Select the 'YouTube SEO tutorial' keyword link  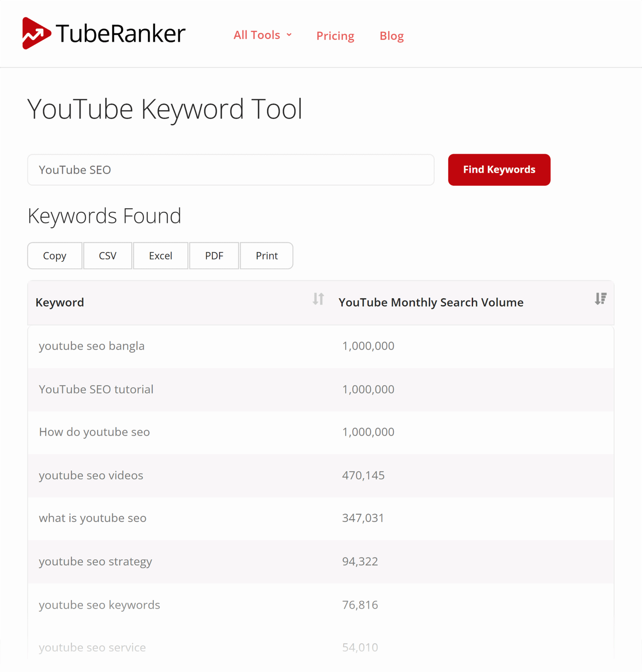tap(96, 389)
